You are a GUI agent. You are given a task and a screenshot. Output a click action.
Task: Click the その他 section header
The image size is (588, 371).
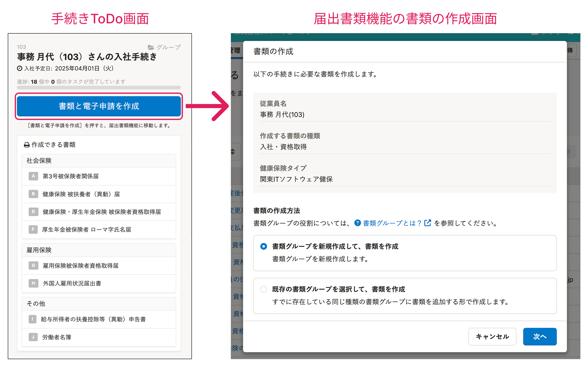(99, 303)
